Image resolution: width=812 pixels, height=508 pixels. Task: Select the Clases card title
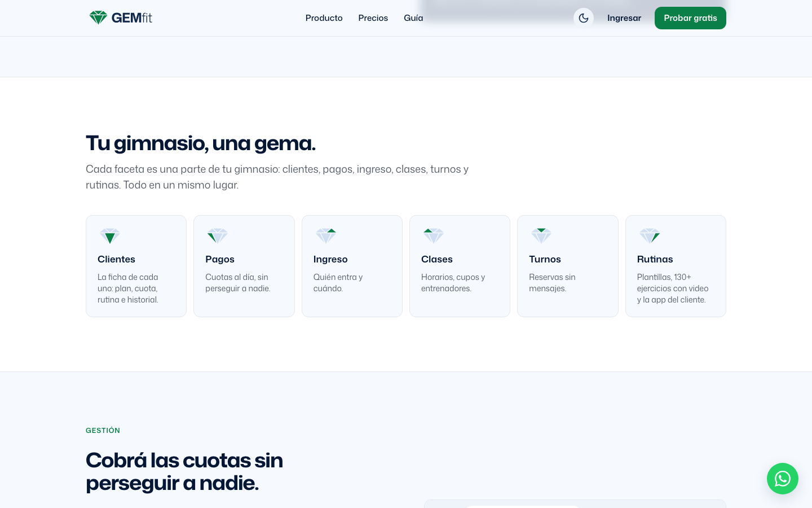(x=437, y=259)
